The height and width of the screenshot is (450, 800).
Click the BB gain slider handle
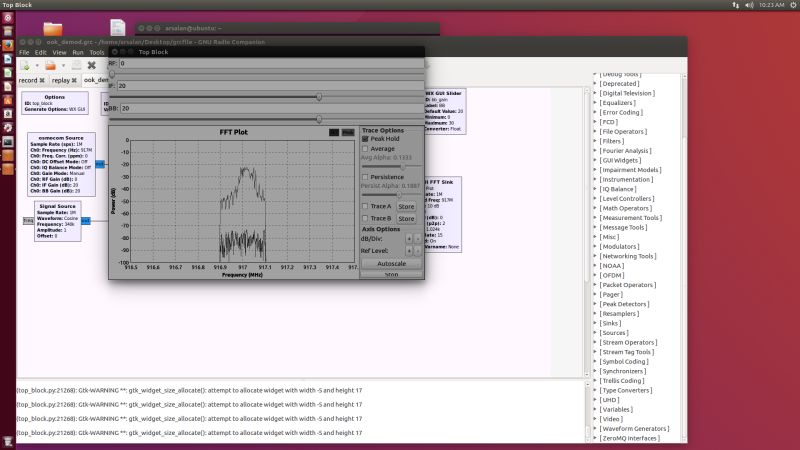click(x=319, y=119)
